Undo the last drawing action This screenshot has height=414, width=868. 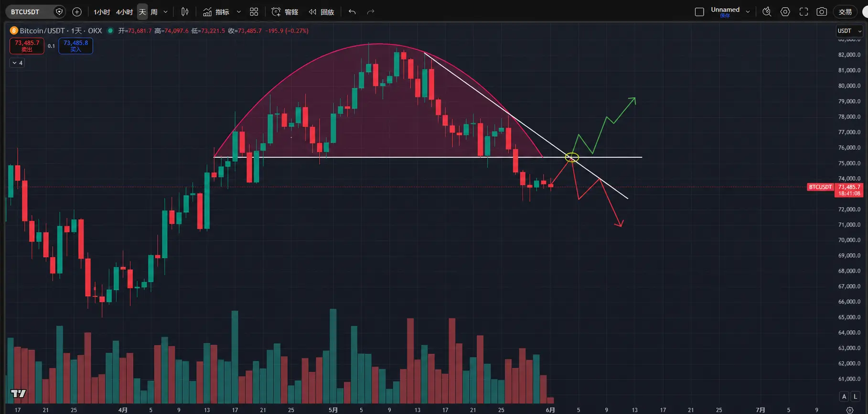(x=352, y=12)
